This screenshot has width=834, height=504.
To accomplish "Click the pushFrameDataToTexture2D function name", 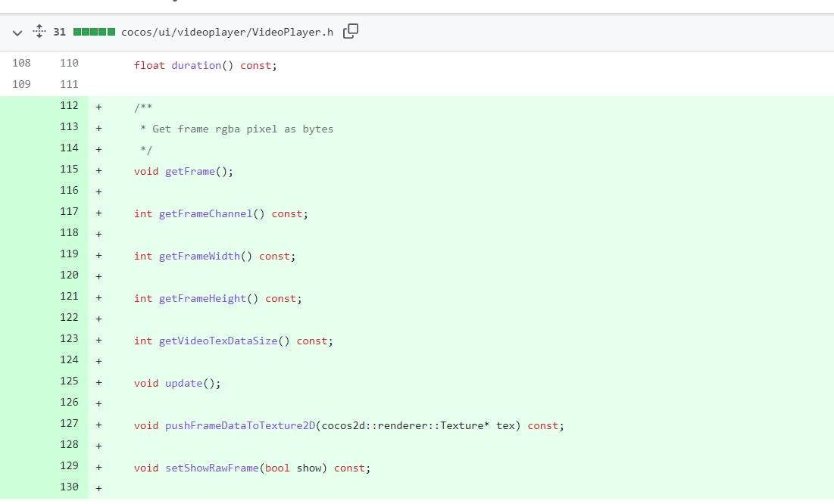I will point(240,425).
